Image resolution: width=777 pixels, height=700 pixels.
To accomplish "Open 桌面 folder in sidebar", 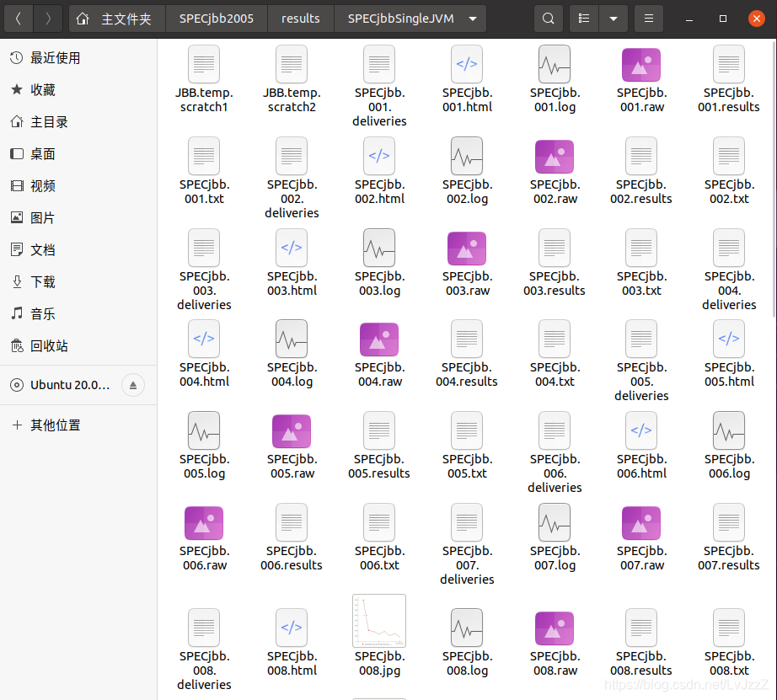I will click(x=78, y=154).
